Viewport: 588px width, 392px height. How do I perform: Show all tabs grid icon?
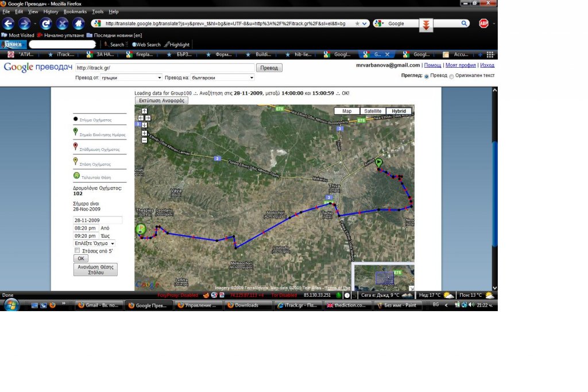coord(490,55)
